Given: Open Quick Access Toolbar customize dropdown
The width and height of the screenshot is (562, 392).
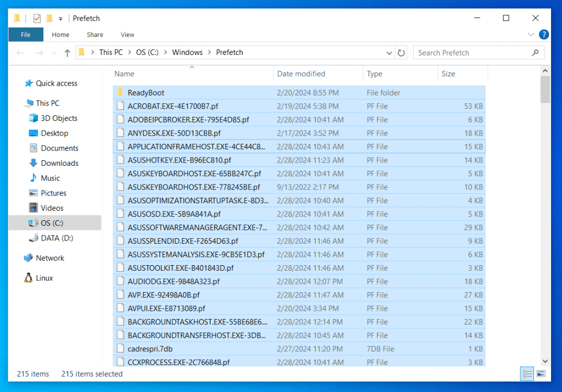Looking at the screenshot, I should point(60,19).
